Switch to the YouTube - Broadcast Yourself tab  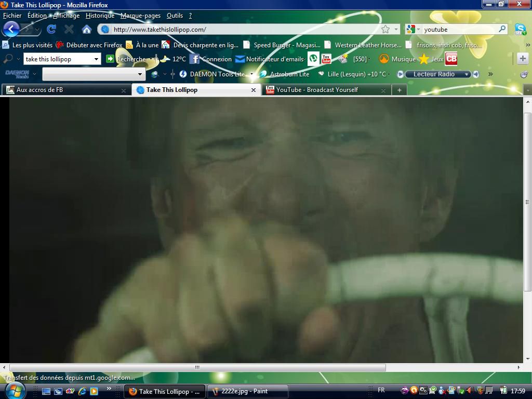(x=317, y=90)
